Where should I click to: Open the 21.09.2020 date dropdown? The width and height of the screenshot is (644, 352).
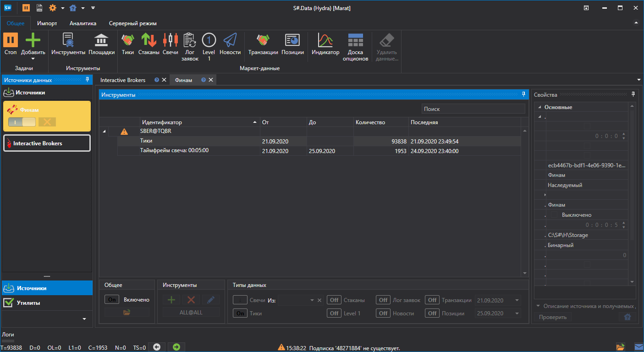[x=517, y=301]
